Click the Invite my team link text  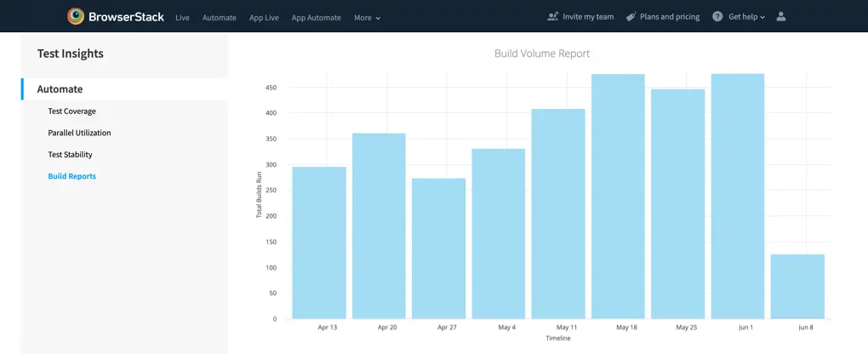click(x=588, y=17)
